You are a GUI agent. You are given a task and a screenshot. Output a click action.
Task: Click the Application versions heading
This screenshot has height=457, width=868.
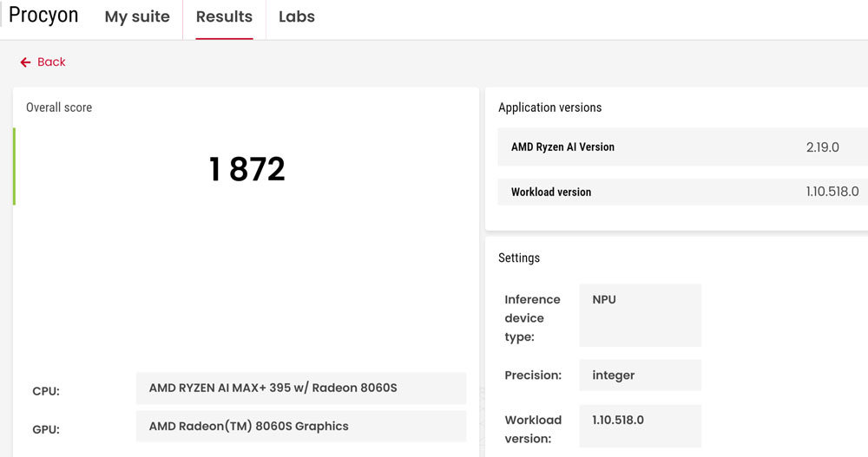pyautogui.click(x=549, y=108)
